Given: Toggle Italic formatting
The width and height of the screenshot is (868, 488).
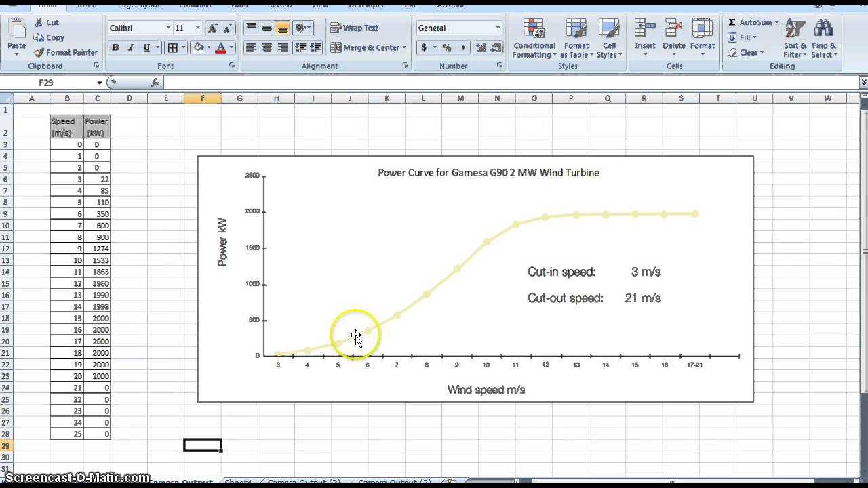Looking at the screenshot, I should pos(131,47).
